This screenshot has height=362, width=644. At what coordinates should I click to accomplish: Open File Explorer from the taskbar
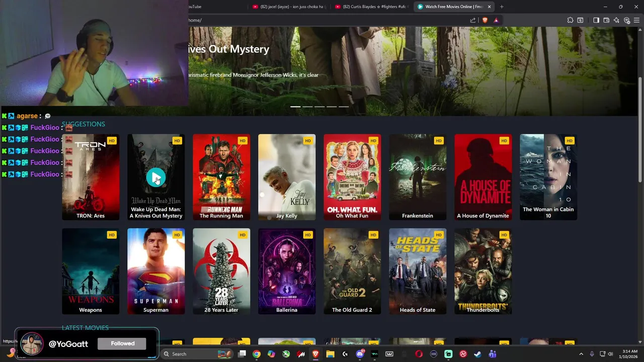click(x=330, y=354)
